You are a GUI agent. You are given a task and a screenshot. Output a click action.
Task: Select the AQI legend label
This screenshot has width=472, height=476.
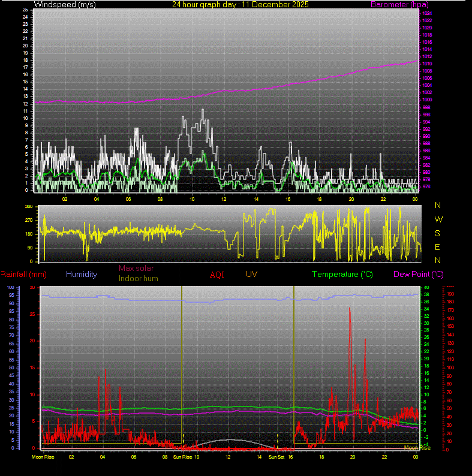pos(217,275)
